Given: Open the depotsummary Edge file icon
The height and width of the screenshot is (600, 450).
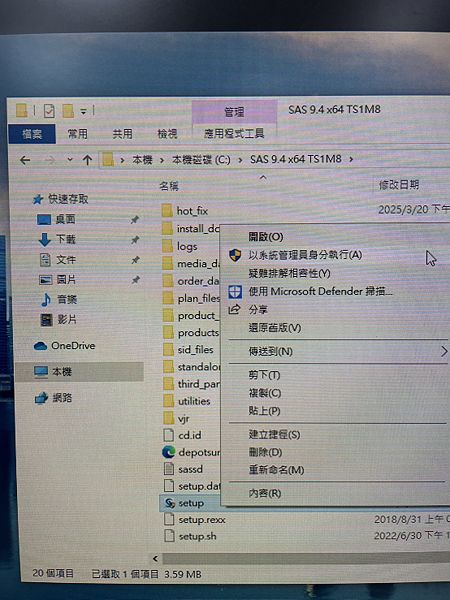Looking at the screenshot, I should pyautogui.click(x=169, y=452).
